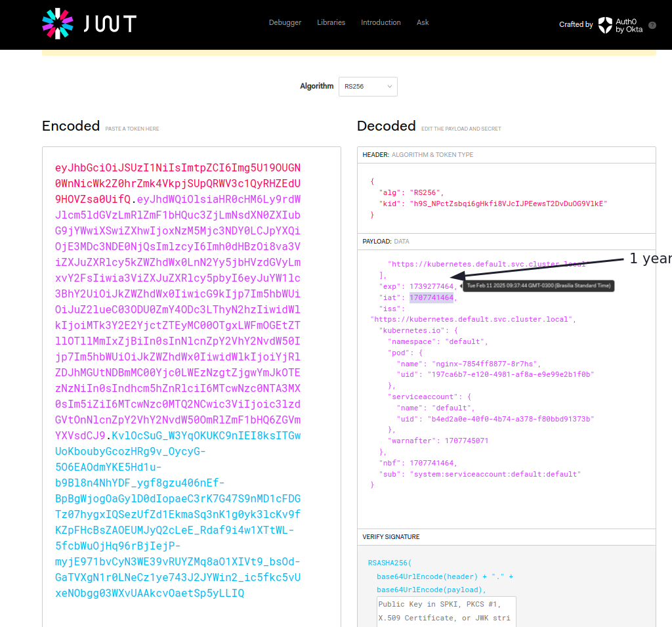Click the JWT logo in the navbar

(x=89, y=24)
